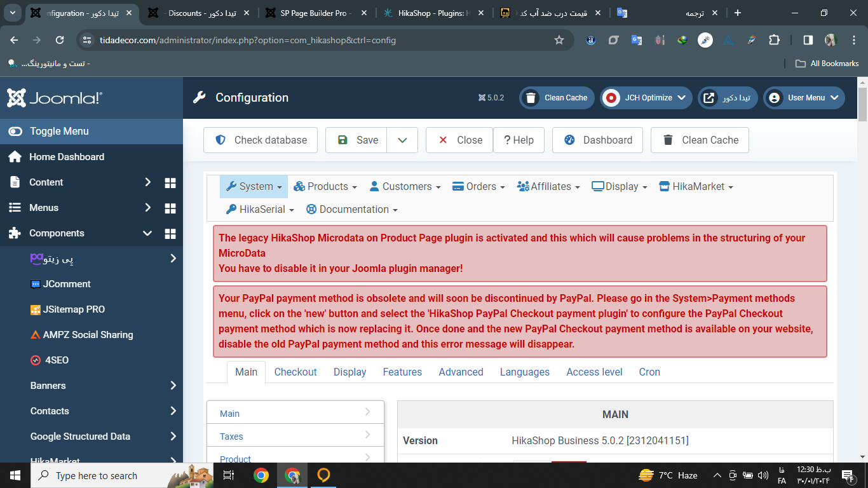
Task: Click the Joomla logo in the sidebar
Action: [55, 98]
